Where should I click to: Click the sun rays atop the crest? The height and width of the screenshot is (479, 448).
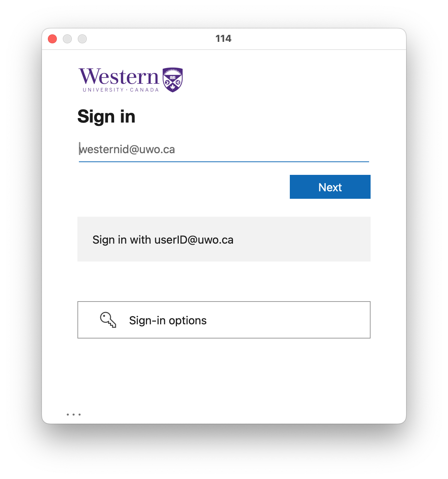coord(172,71)
